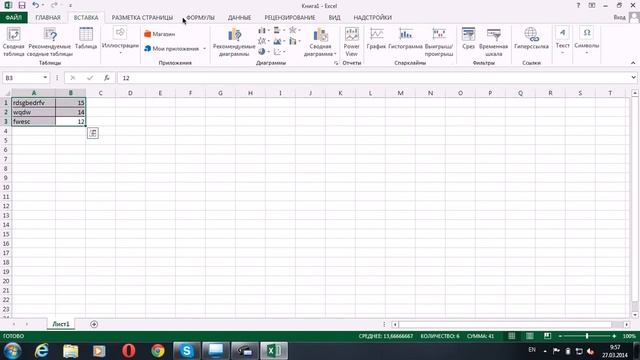Open the Символы group dropdown
The height and width of the screenshot is (360, 640).
pos(587,41)
